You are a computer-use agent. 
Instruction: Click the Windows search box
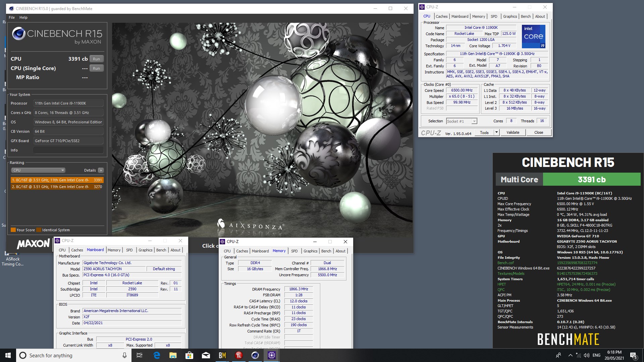74,355
